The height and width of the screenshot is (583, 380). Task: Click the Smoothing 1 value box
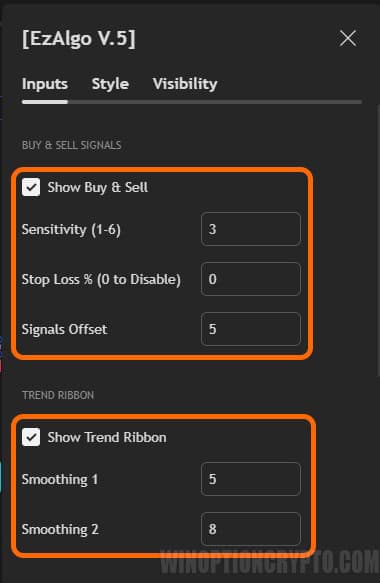pyautogui.click(x=251, y=479)
